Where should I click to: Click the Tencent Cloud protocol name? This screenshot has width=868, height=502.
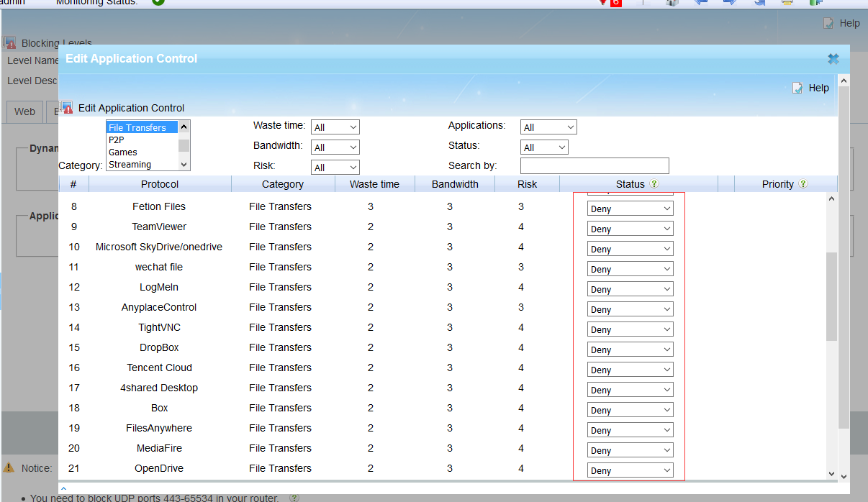159,368
